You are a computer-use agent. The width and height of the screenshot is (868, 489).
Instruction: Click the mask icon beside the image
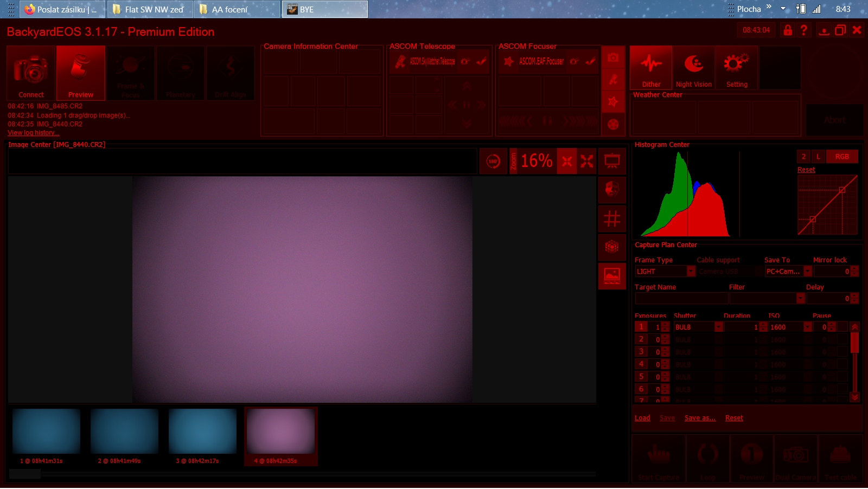pos(612,190)
